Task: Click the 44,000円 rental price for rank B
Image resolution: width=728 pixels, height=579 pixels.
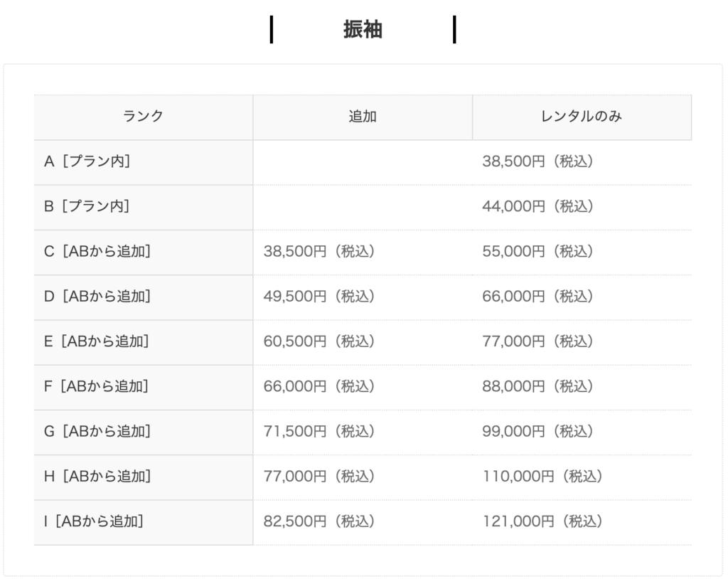Action: [x=537, y=206]
